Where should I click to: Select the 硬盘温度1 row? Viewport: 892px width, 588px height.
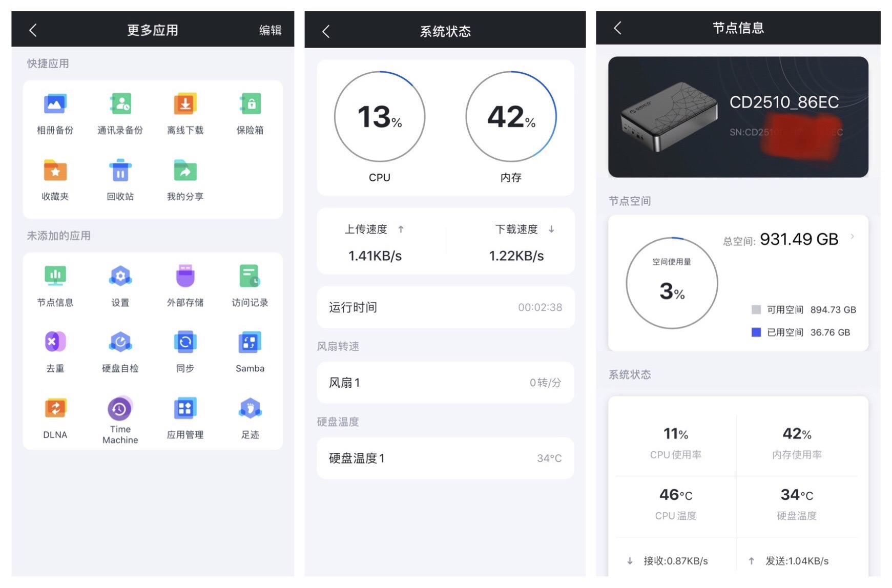[x=445, y=458]
